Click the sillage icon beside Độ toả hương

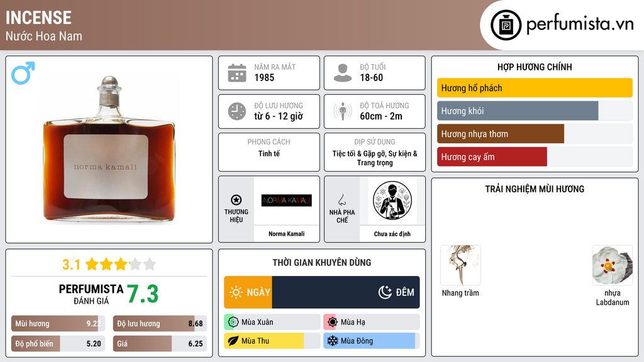coord(343,111)
